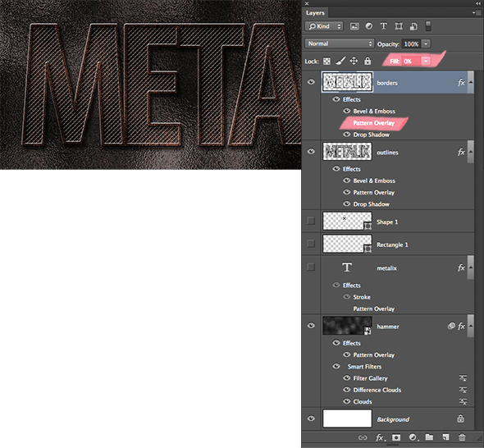Screen dimensions: 484x448
Task: Click the shape layer filter icon
Action: (399, 26)
